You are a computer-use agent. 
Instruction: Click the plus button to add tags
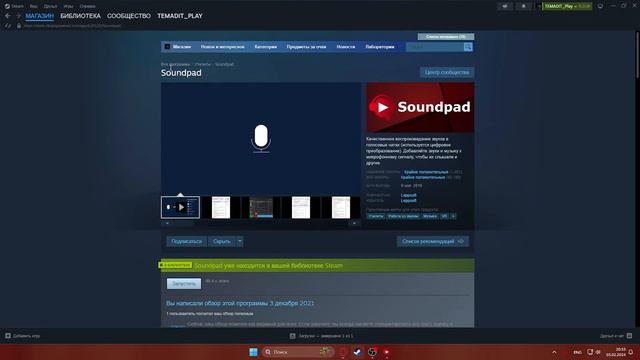(453, 216)
